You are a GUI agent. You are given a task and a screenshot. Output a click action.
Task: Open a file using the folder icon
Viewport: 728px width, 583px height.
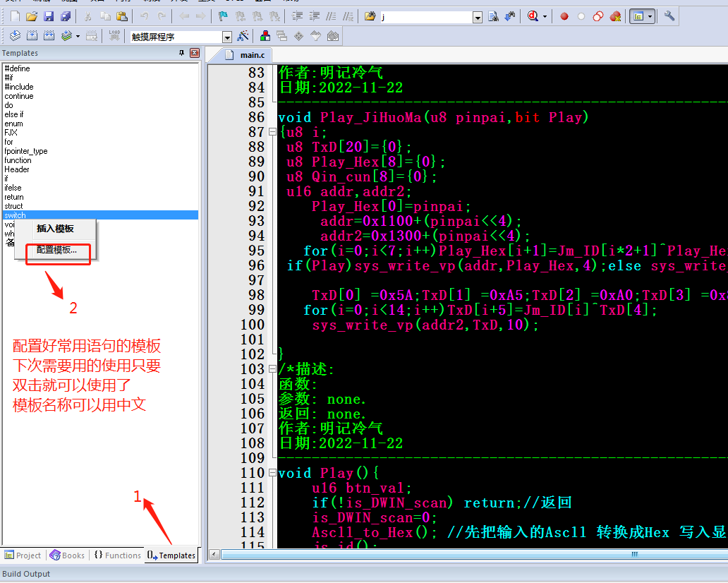point(32,17)
